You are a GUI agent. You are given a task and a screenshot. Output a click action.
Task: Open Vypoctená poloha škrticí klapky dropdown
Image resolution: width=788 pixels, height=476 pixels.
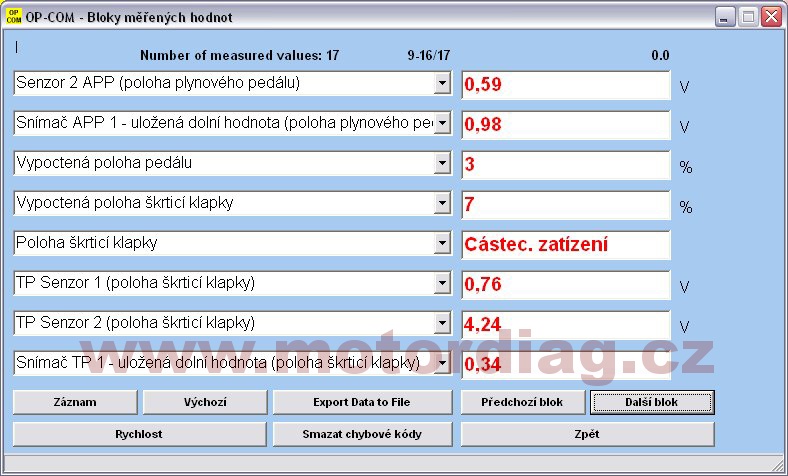tap(442, 204)
